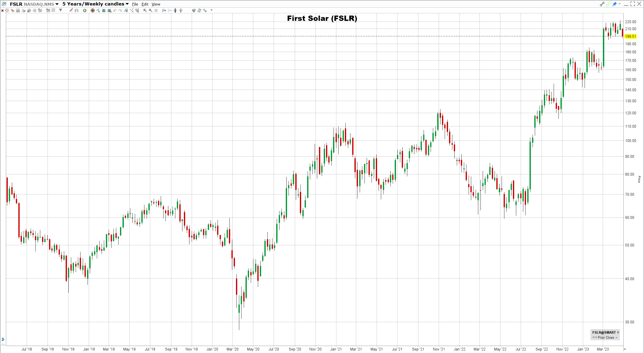Select the crosshair cursor tool
The width and height of the screenshot is (644, 353).
coord(93,10)
